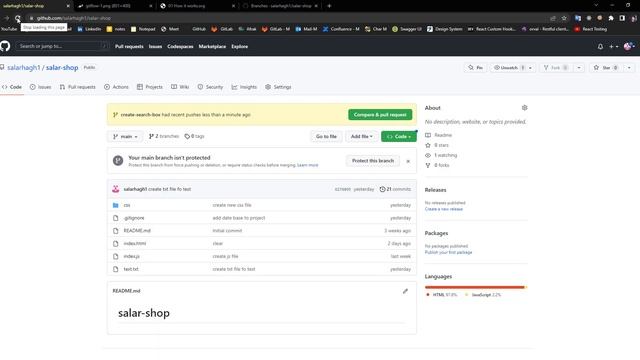This screenshot has height=360, width=640.
Task: Open the test.txt file
Action: point(131,269)
